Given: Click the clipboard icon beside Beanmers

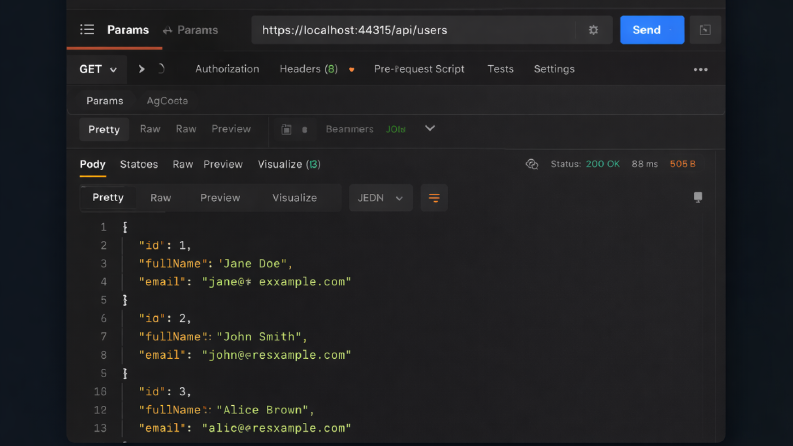Looking at the screenshot, I should coord(286,129).
